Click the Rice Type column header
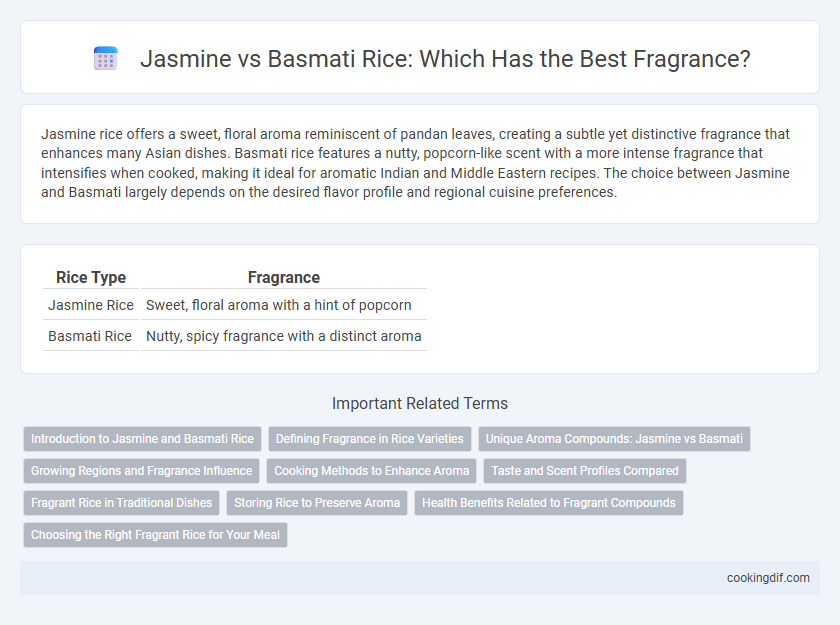Image resolution: width=840 pixels, height=625 pixels. [91, 277]
